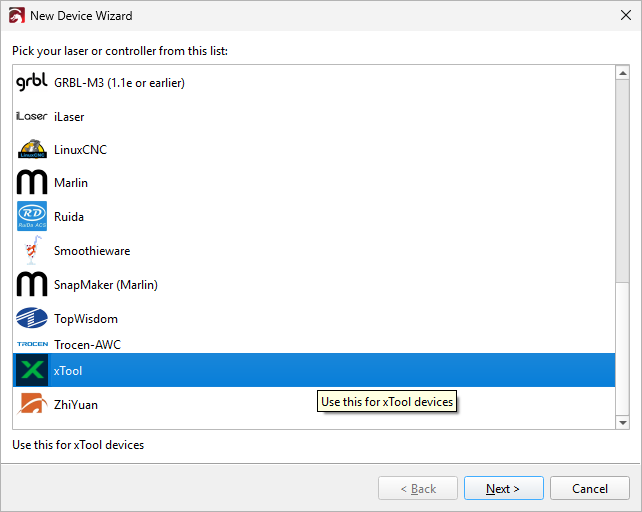
Task: Click the TopWisdom blue oval icon
Action: pos(32,318)
